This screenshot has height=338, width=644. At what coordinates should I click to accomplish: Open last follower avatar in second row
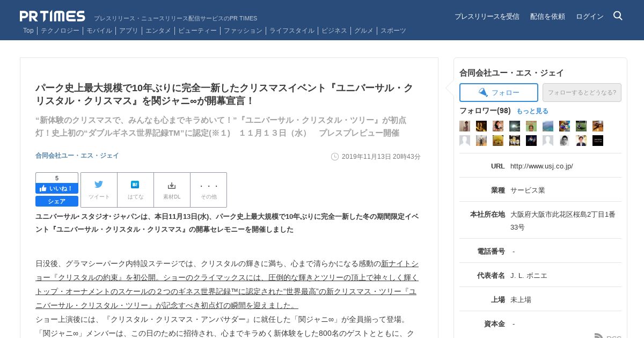click(598, 141)
